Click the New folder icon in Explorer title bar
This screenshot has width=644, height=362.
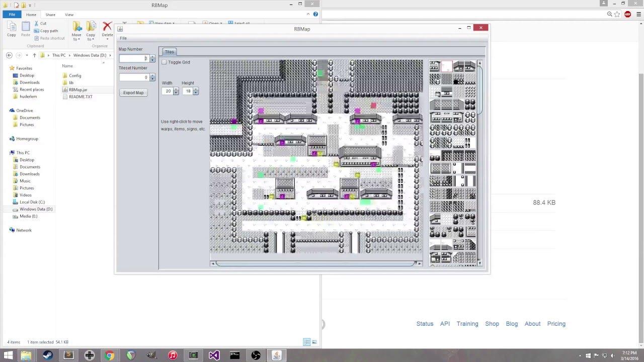point(23,5)
